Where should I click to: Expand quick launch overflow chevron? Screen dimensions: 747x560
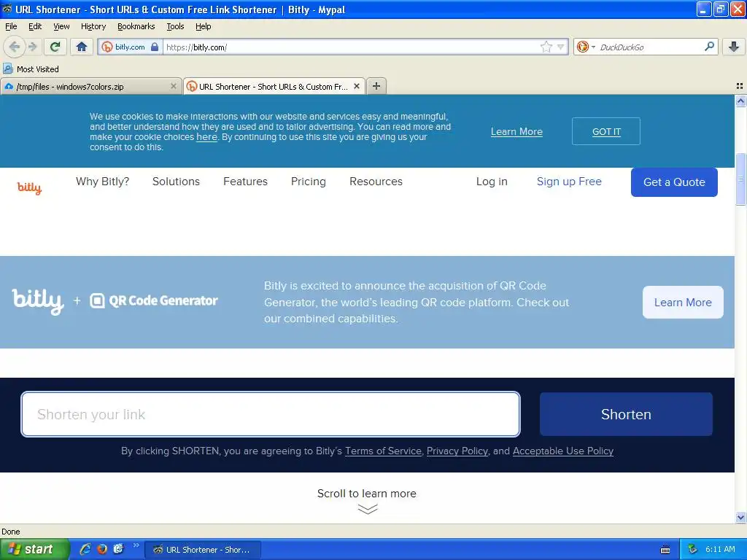(x=136, y=545)
